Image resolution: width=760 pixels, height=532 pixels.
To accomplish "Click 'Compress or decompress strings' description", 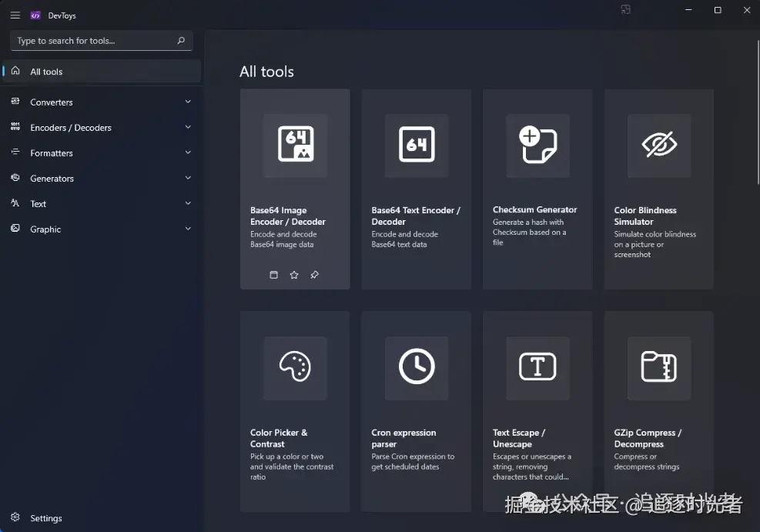I will tap(647, 462).
